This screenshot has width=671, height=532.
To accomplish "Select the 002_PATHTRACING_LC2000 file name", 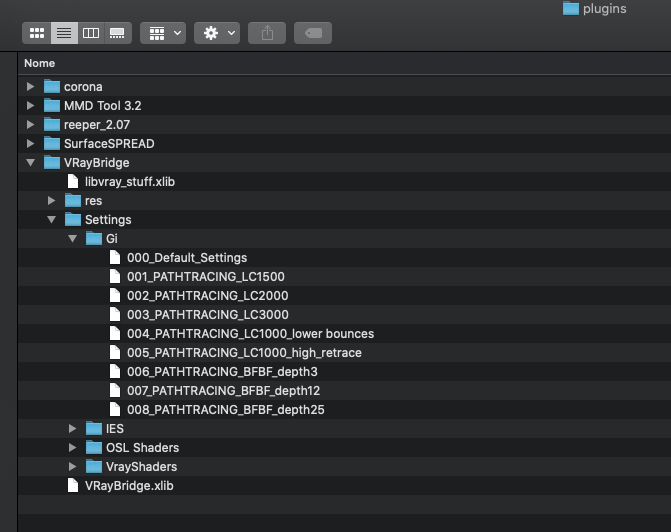I will coord(208,296).
